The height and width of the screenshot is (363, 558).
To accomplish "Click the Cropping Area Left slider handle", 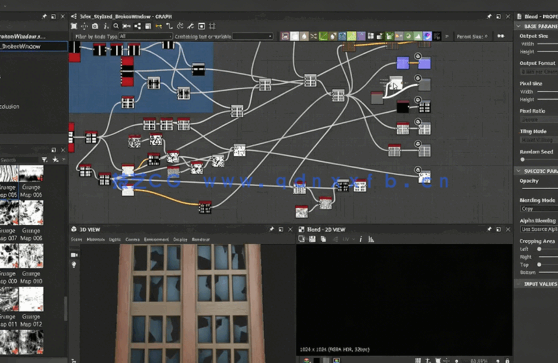I will 539,249.
